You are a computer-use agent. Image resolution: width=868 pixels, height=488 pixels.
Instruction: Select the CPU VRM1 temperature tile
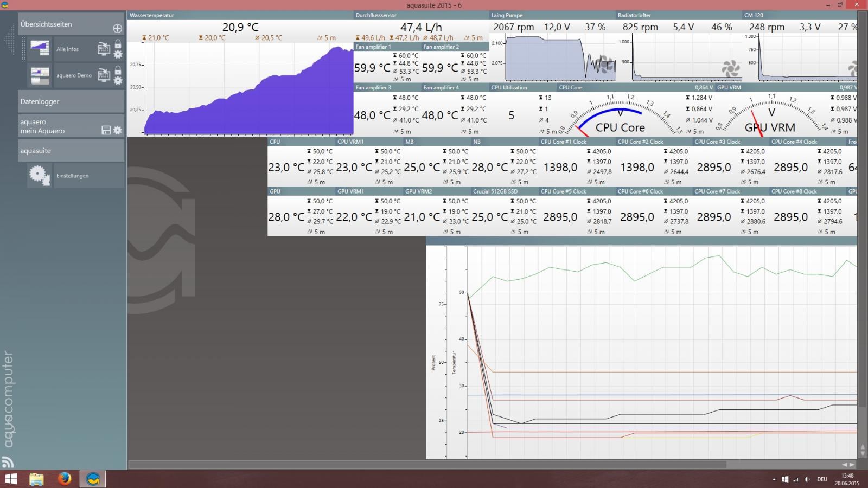[369, 162]
